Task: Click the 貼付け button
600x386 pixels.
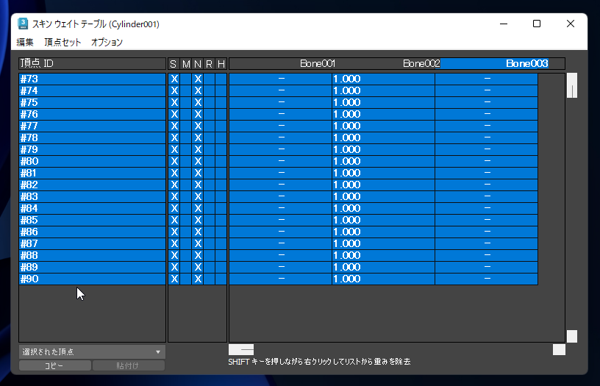Action: coord(129,366)
